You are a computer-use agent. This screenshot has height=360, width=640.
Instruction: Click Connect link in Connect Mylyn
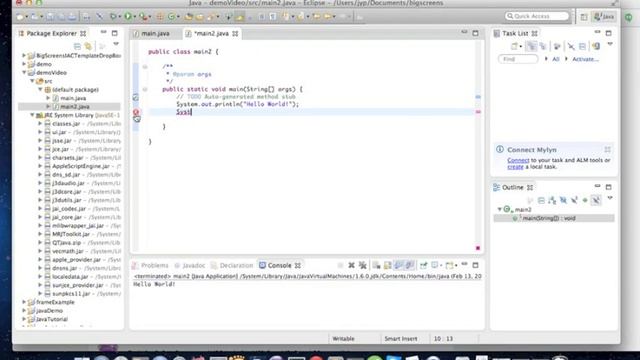pyautogui.click(x=518, y=160)
